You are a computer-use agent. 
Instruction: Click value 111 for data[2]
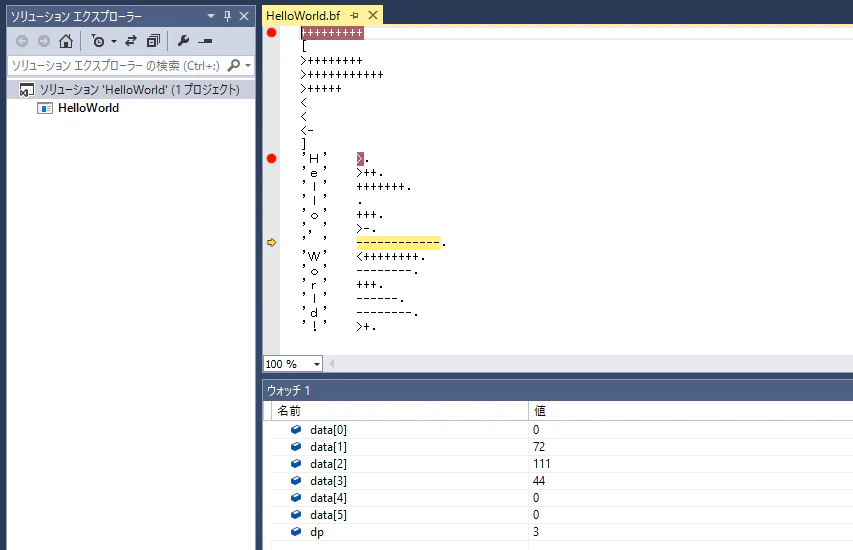[x=542, y=464]
